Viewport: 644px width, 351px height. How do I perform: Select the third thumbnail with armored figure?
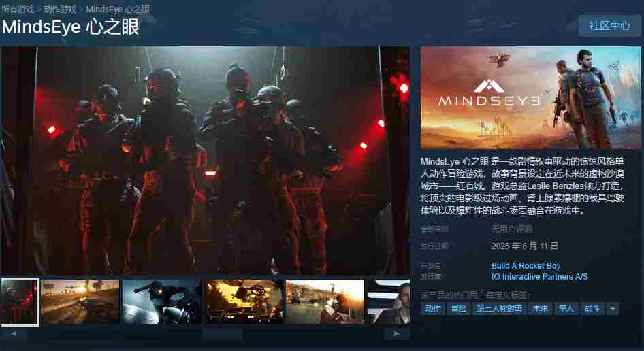point(161,301)
